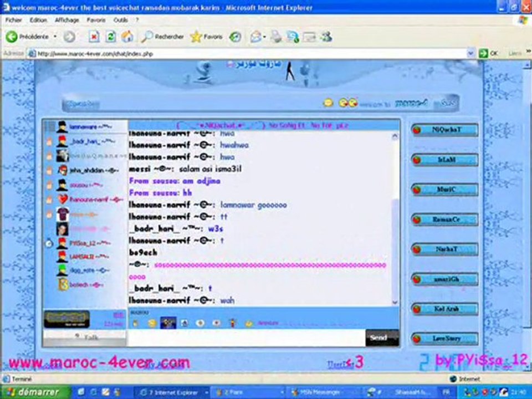Open the Outils menu
The image size is (532, 399).
coord(120,20)
